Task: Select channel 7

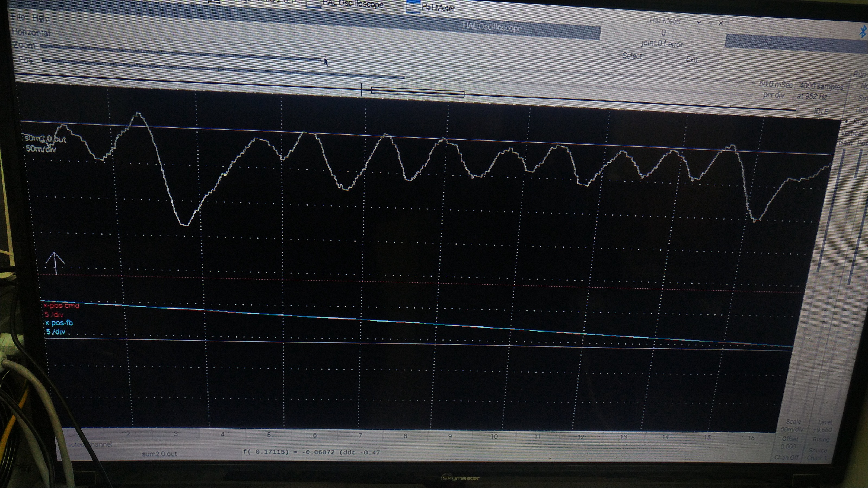Action: point(360,435)
